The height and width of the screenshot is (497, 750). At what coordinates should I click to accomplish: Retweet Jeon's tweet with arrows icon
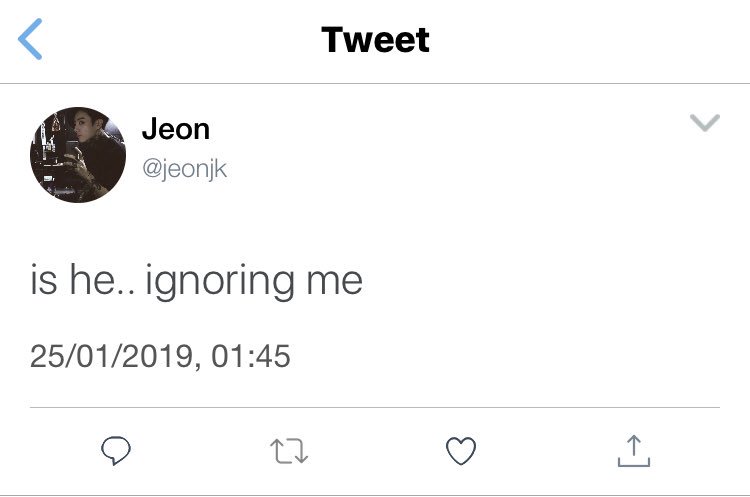[289, 451]
